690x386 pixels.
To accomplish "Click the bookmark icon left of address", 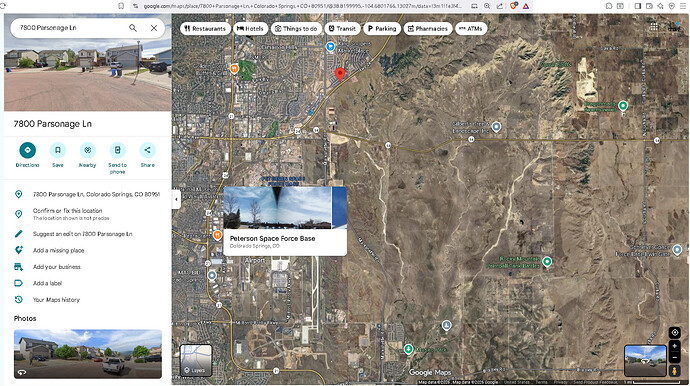I will click(121, 6).
